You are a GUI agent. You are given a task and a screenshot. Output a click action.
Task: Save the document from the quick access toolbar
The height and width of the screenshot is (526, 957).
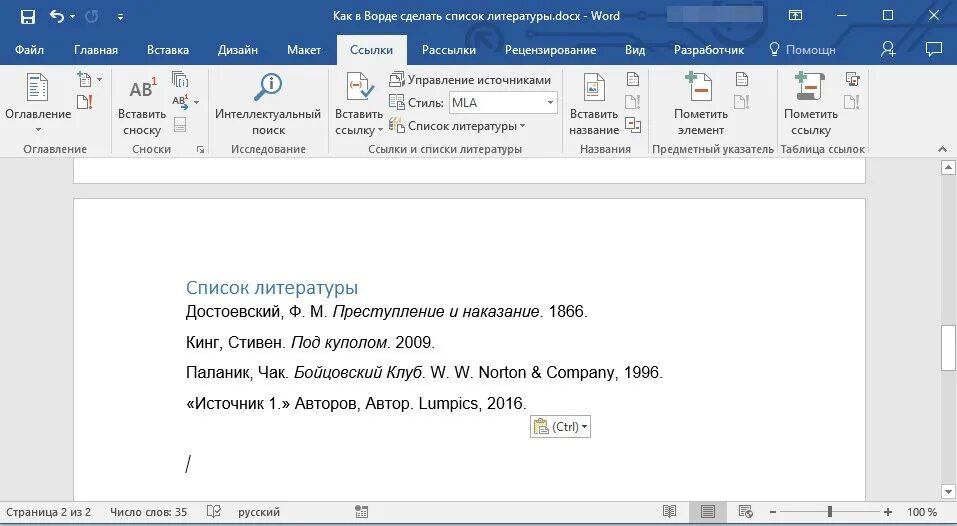point(27,16)
